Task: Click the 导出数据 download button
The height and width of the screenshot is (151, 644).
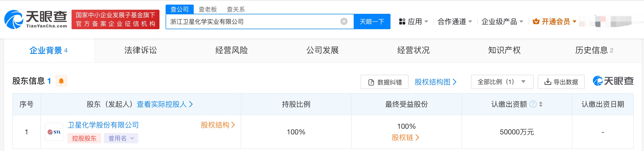Action: [561, 82]
